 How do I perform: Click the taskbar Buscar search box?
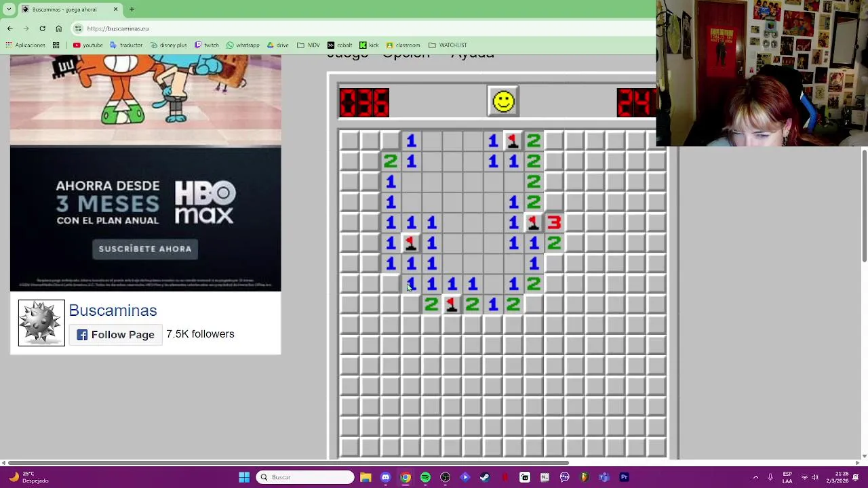pyautogui.click(x=305, y=477)
